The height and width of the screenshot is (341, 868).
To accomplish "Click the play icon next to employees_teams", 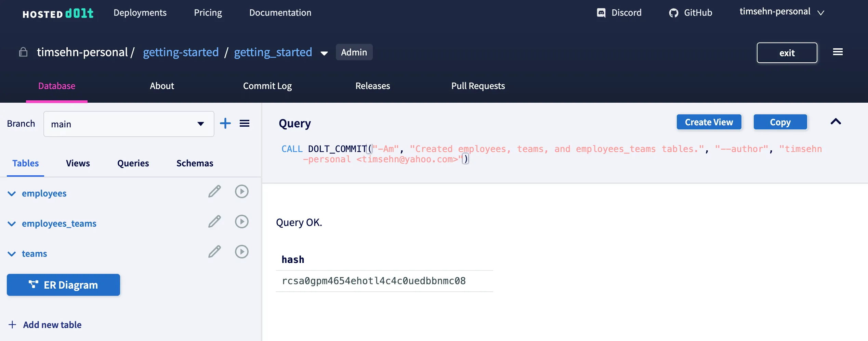I will pos(242,222).
